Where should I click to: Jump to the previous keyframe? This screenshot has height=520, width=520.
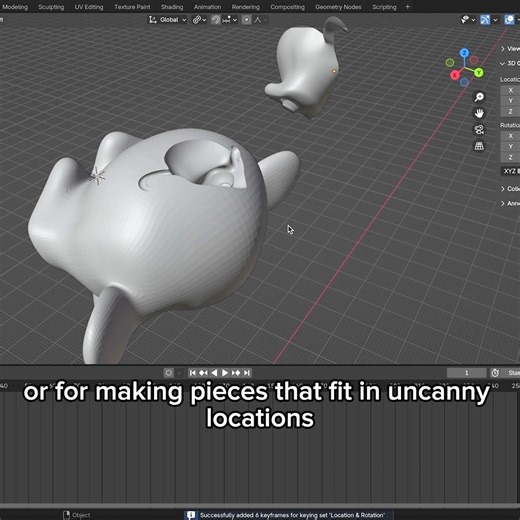203,373
